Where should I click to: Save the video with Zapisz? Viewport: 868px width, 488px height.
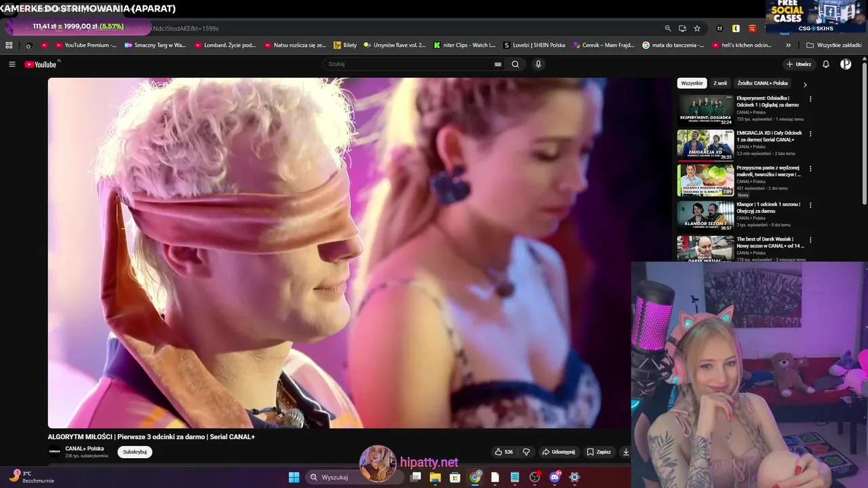click(599, 452)
